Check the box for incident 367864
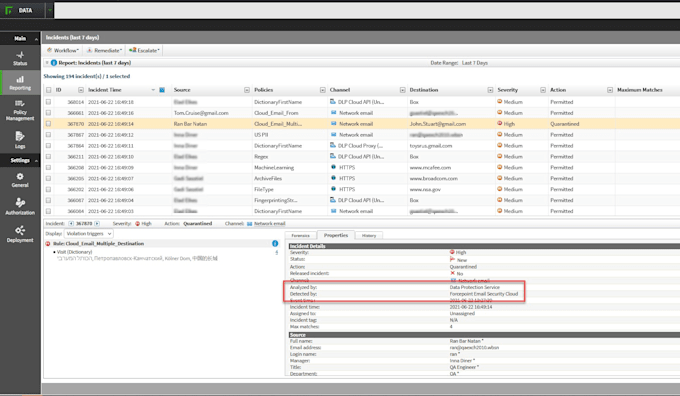 (49, 145)
